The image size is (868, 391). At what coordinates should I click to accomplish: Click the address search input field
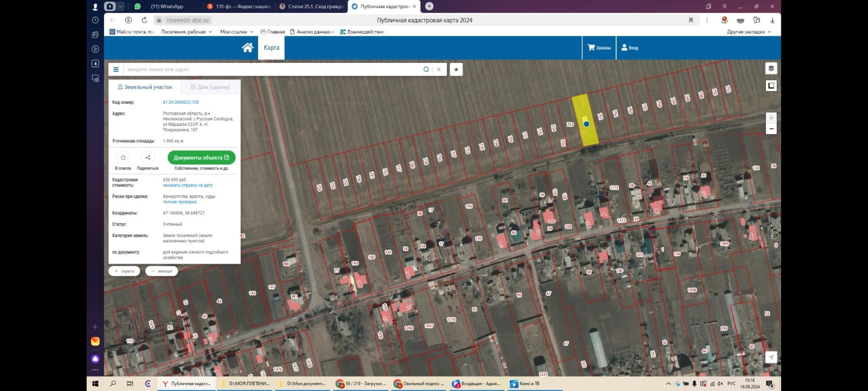(271, 69)
